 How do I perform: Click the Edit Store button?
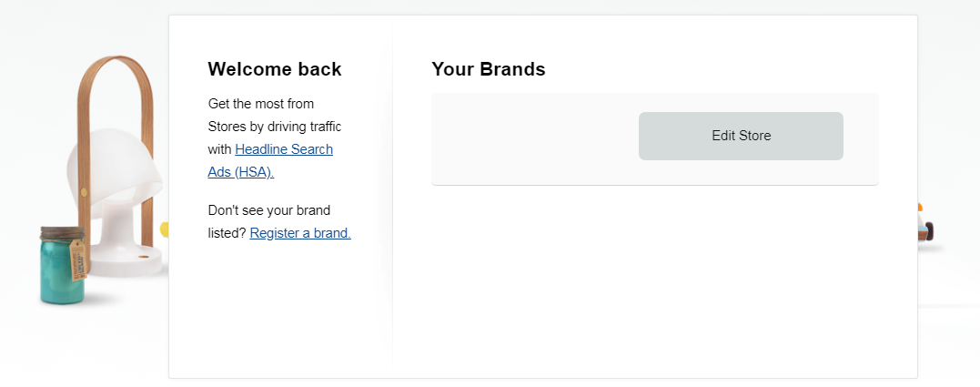click(741, 136)
